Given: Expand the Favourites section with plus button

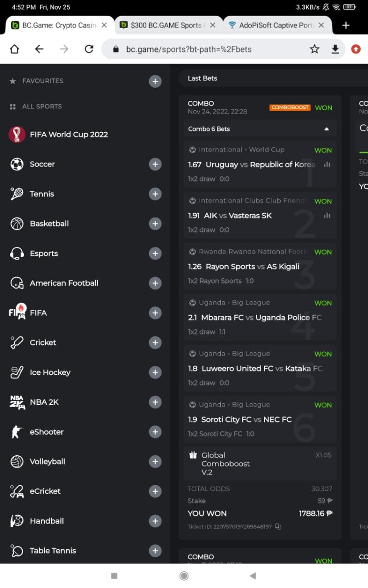Looking at the screenshot, I should pos(155,81).
